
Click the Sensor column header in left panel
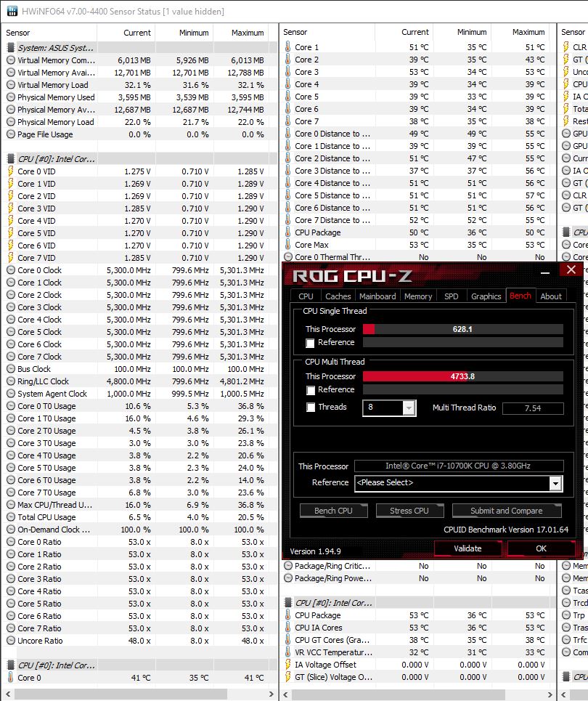(x=49, y=33)
